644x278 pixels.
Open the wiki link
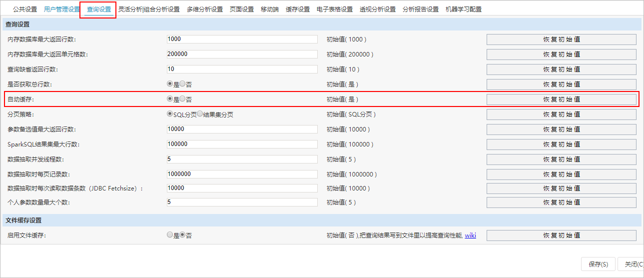pos(470,235)
